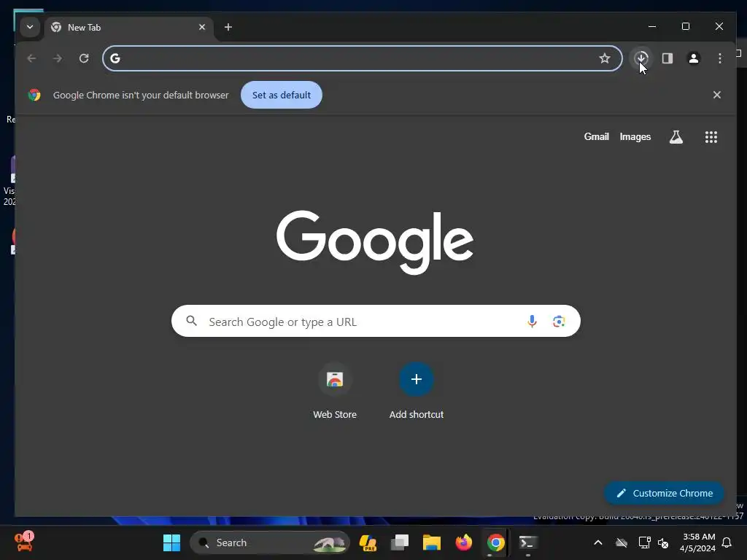Click the taskbar Search box
Screen dimensions: 747x560
click(x=270, y=542)
